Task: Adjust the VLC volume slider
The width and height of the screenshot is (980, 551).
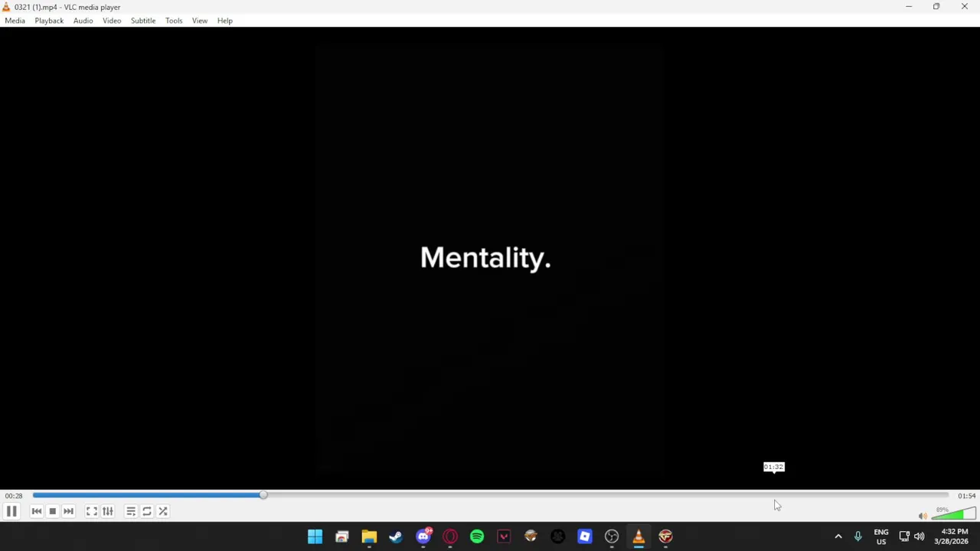Action: pos(953,514)
